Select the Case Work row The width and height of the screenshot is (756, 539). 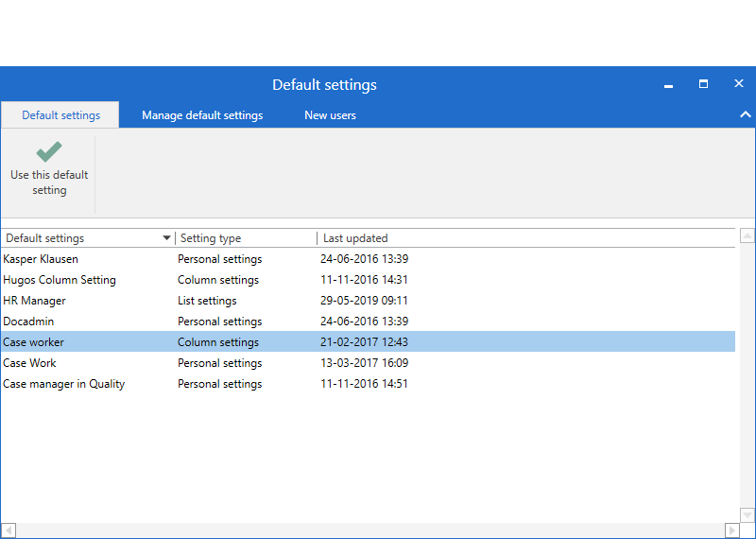click(29, 363)
